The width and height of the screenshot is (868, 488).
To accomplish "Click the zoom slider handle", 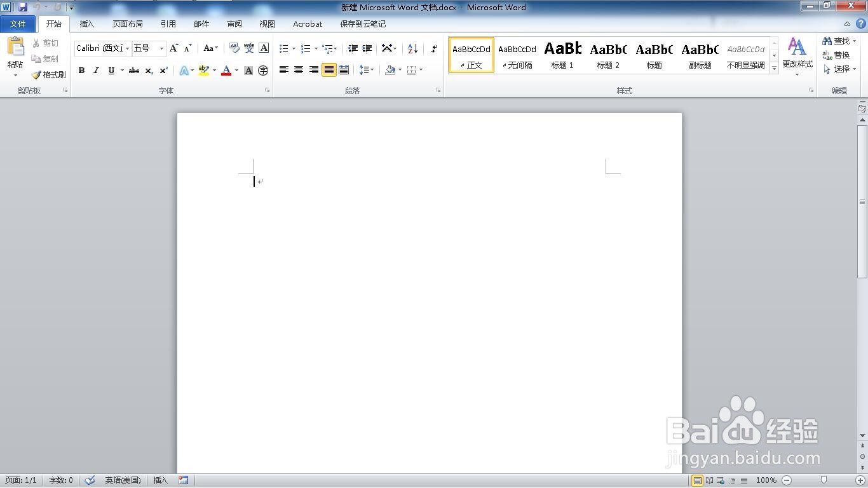I will coord(824,480).
